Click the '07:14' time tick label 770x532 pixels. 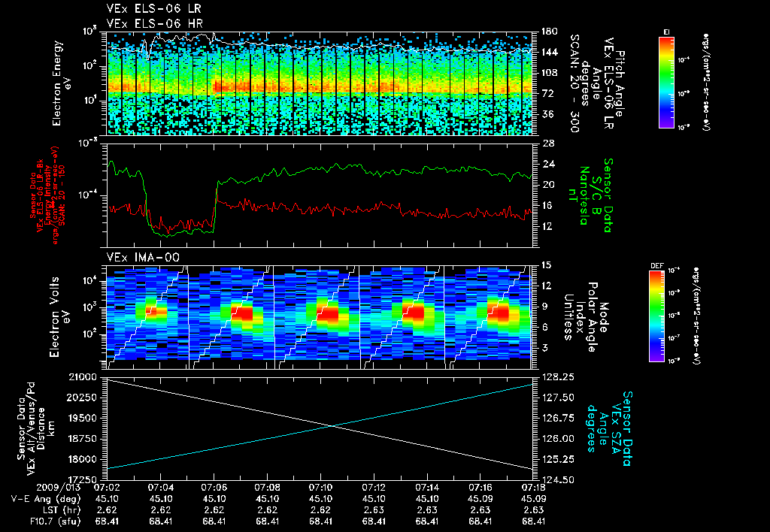pos(427,487)
